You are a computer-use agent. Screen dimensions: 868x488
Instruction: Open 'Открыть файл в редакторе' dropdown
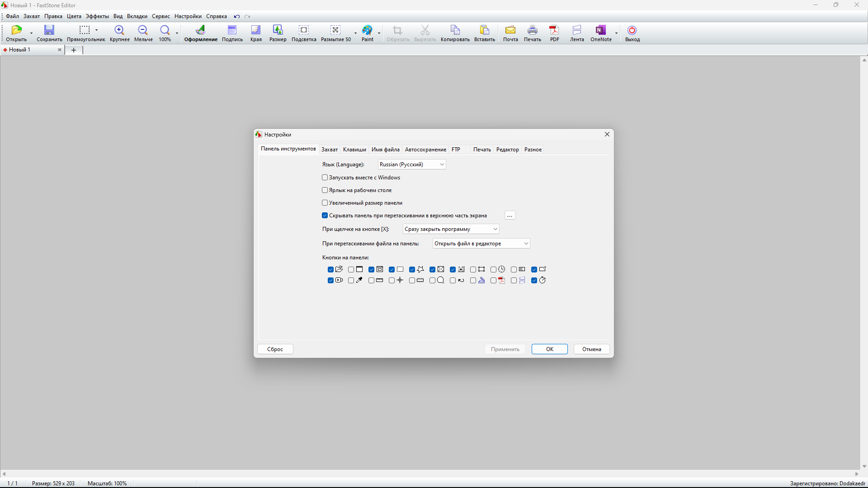click(x=481, y=244)
